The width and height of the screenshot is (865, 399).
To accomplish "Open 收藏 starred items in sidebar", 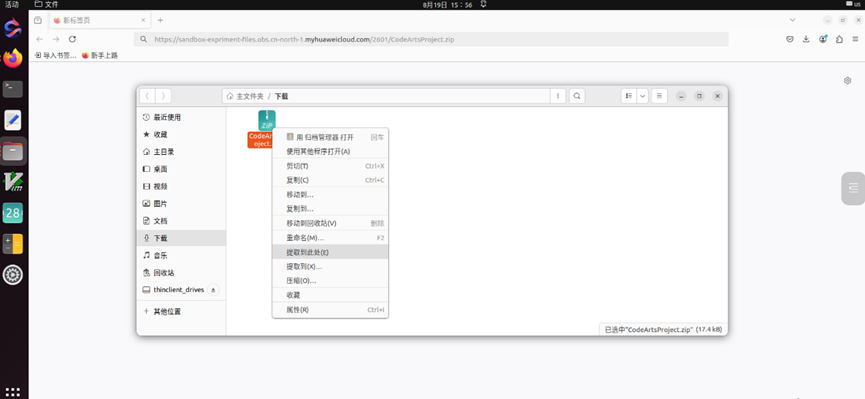I will point(181,135).
